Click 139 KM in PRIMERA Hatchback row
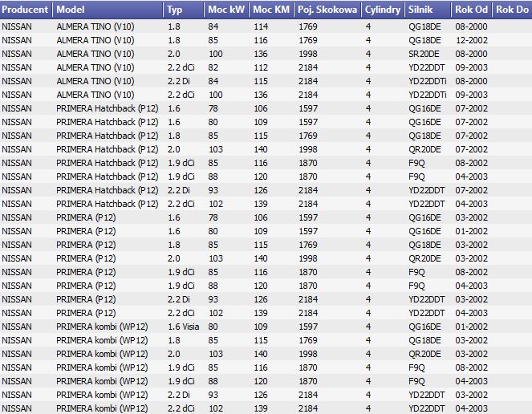This screenshot has height=414, width=532. pos(261,204)
